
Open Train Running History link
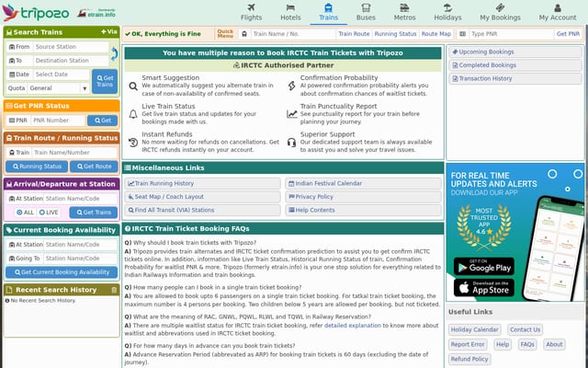pos(202,183)
